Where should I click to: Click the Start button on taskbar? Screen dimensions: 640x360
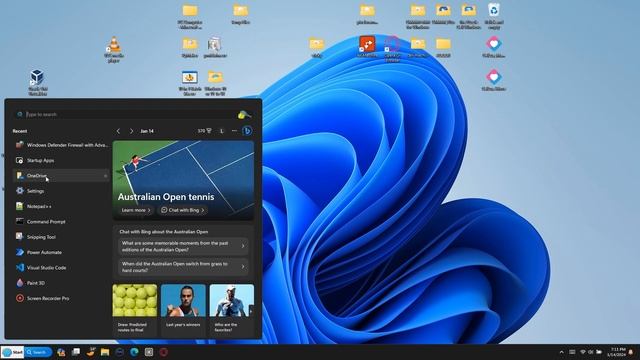[x=12, y=352]
